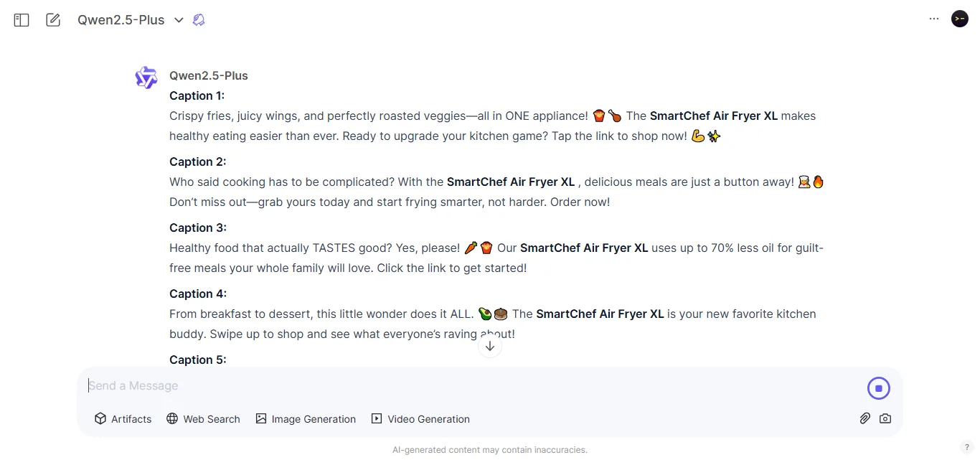Open the three-dot options dropdown
This screenshot has width=980, height=460.
[x=933, y=19]
